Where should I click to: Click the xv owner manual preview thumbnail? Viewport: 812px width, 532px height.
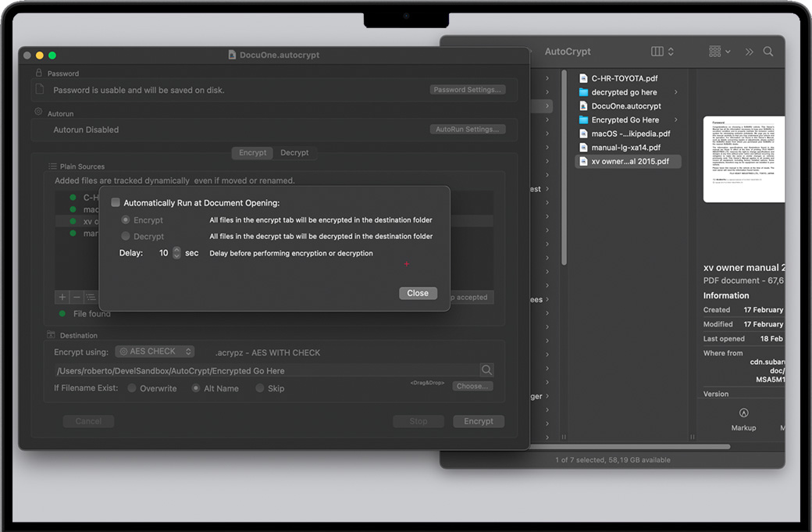(743, 159)
